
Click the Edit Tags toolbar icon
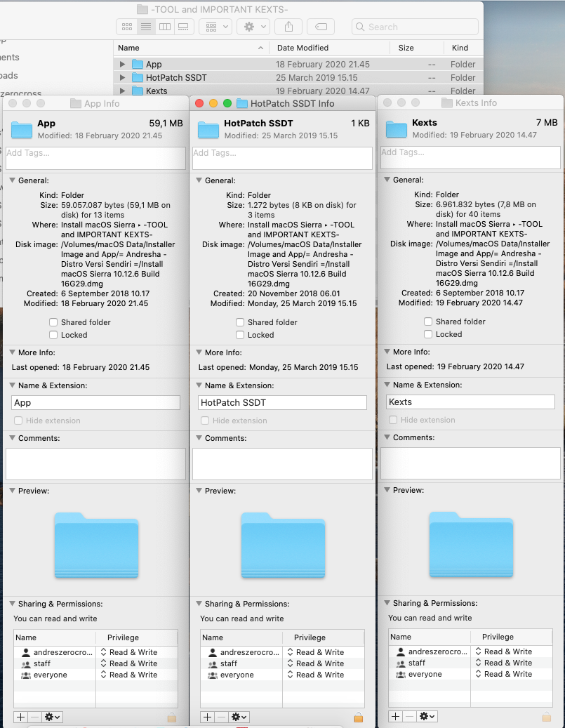pos(320,27)
